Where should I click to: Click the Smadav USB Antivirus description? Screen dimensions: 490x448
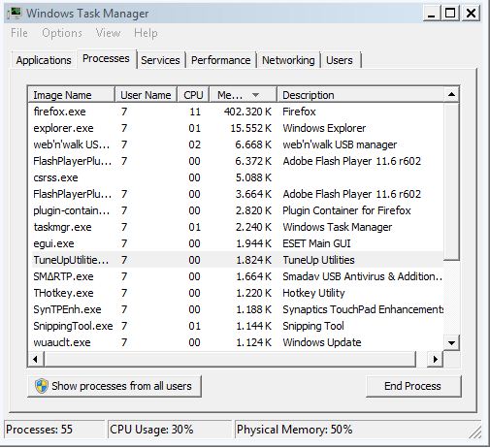click(x=362, y=276)
